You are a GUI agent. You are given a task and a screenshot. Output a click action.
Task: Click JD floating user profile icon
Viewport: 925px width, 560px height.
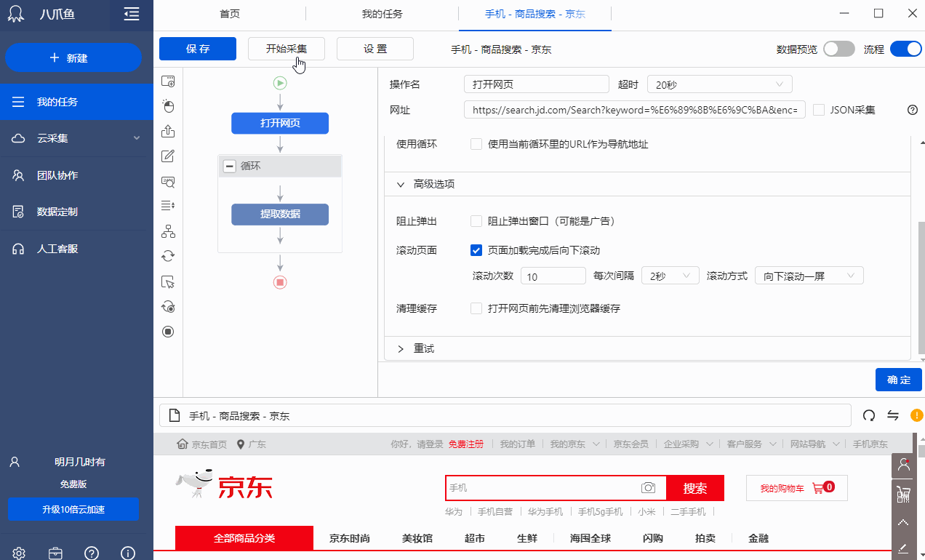904,465
